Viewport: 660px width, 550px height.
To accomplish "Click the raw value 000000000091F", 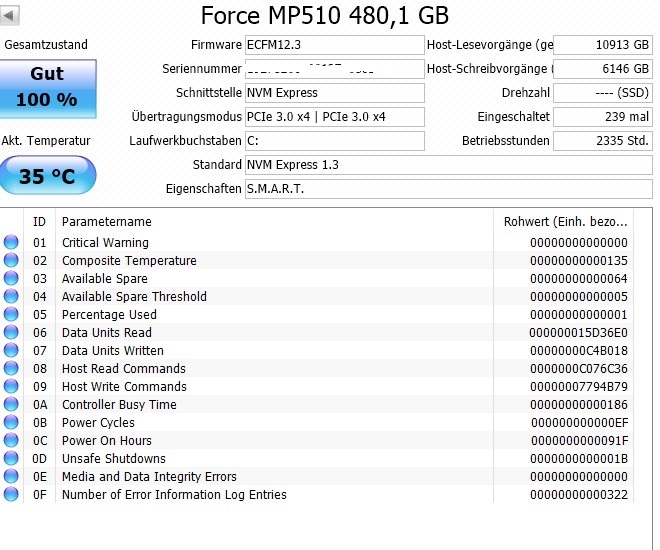I will point(579,441).
